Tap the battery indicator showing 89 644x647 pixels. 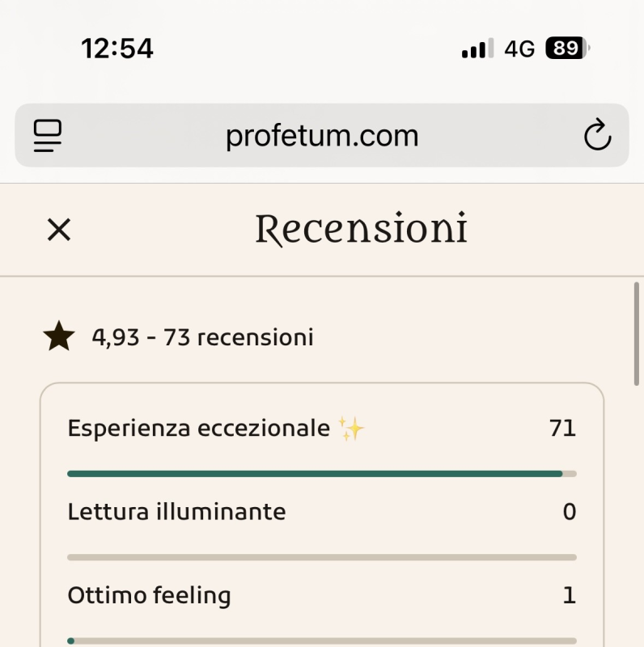[567, 49]
